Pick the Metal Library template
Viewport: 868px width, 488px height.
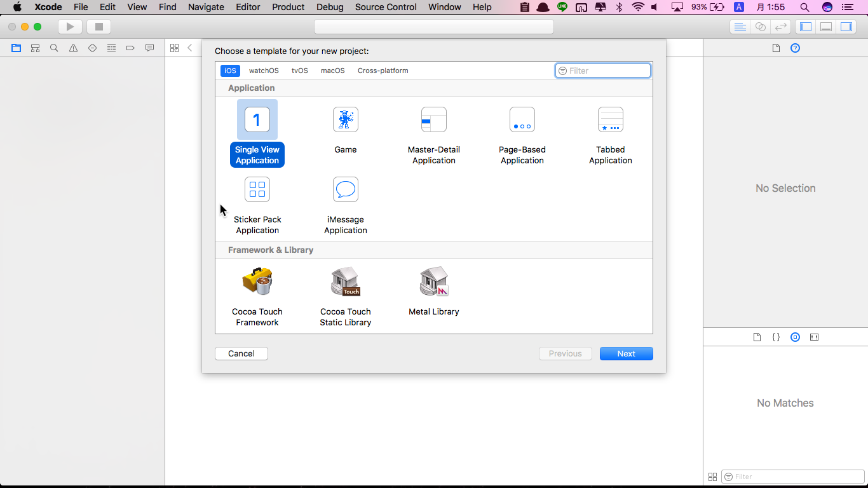pyautogui.click(x=434, y=291)
